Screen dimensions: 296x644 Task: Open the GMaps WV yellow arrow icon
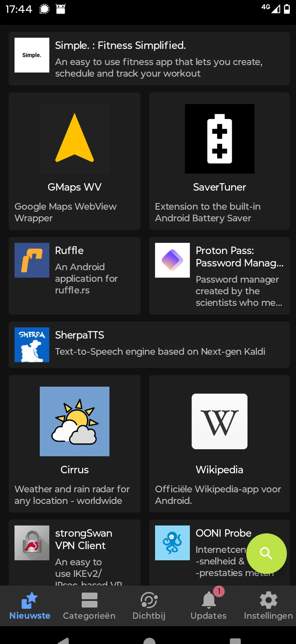[75, 138]
